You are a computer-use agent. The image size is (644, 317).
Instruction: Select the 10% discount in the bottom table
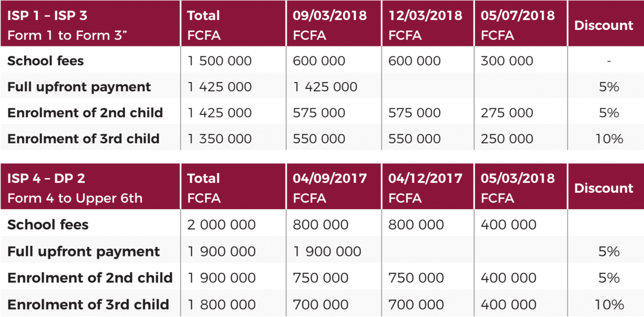pyautogui.click(x=609, y=305)
